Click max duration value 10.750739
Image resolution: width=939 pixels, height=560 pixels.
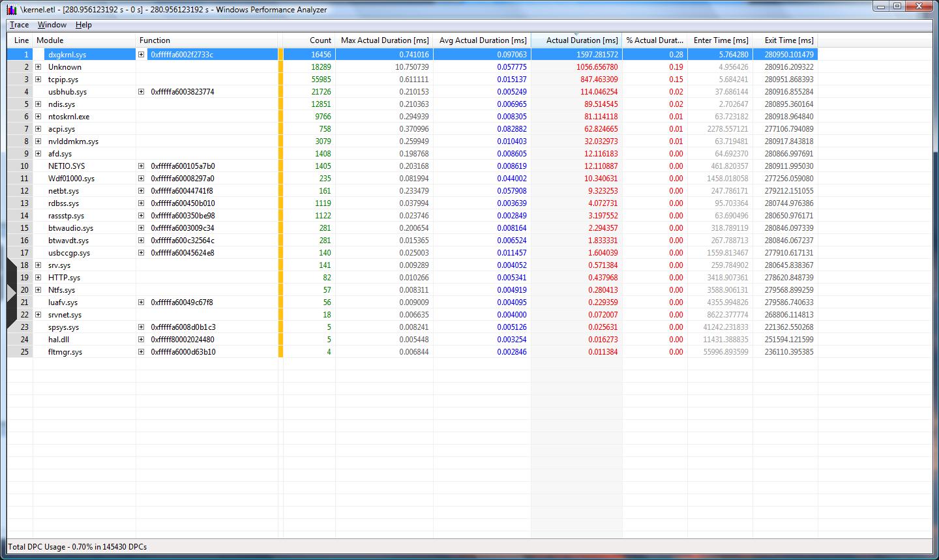[x=412, y=67]
